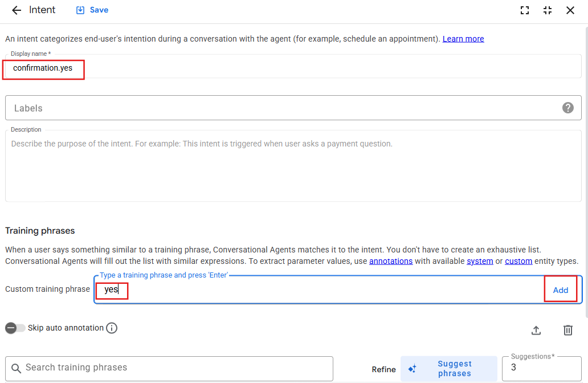
Task: Go back using the arrow next to Intent
Action: (x=17, y=10)
